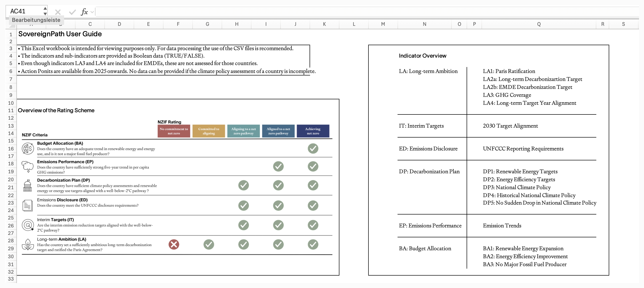Click the 'Indicator Overview' heading
This screenshot has width=644, height=288.
[x=422, y=56]
